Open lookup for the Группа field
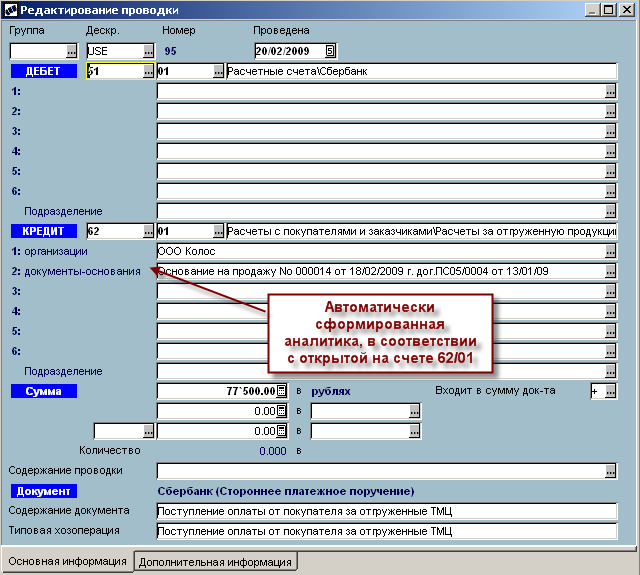The height and width of the screenshot is (575, 640). point(71,51)
